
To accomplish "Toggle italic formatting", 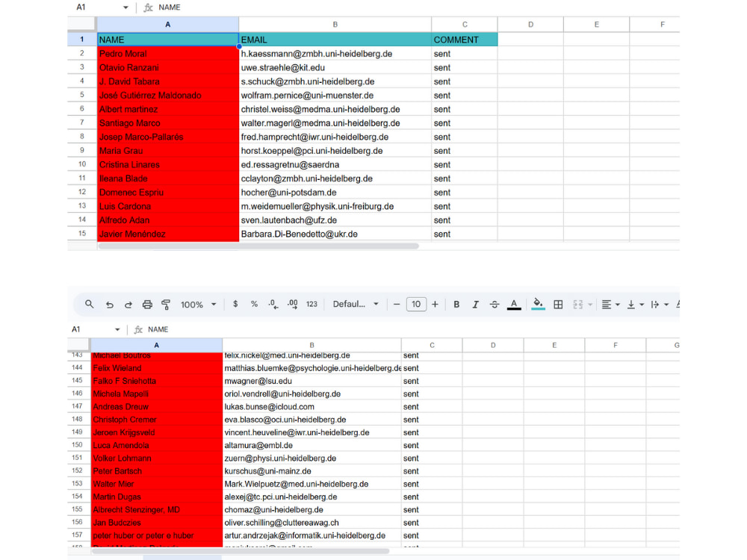I will (x=475, y=305).
